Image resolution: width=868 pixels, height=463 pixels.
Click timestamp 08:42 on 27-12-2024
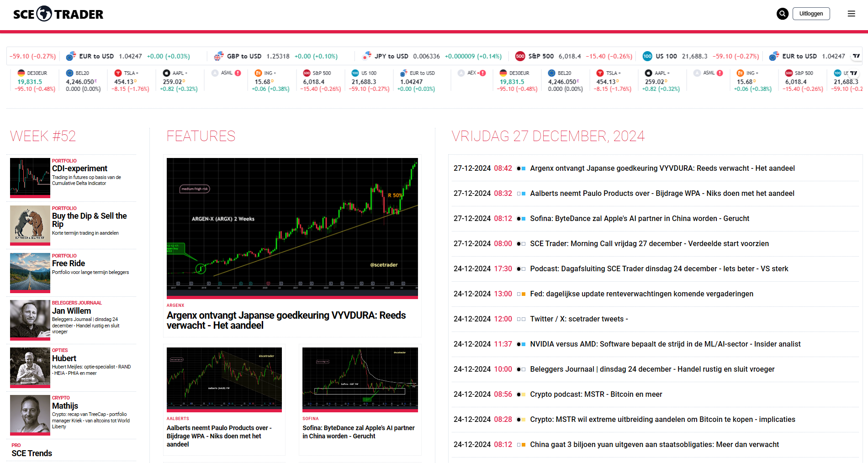503,168
